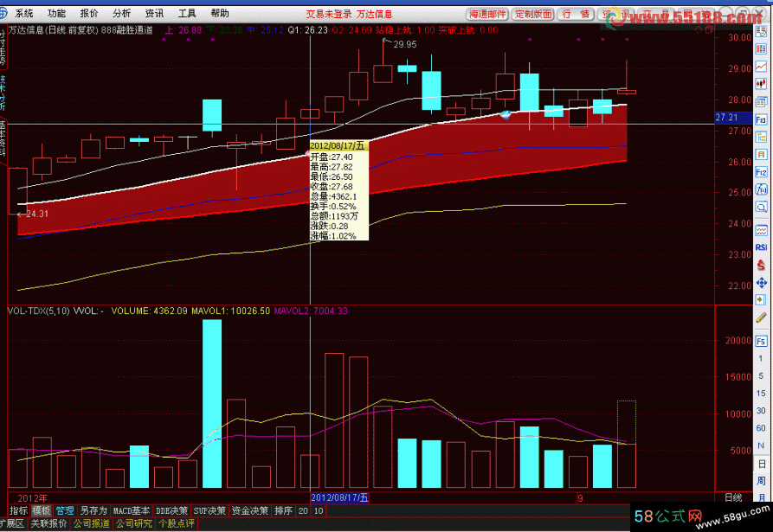The image size is (773, 532).
Task: Click the yellow arrow panel toggle icon
Action: pyautogui.click(x=761, y=299)
